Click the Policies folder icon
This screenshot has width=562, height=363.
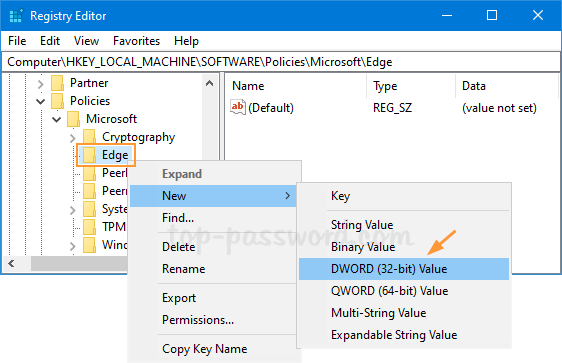(57, 101)
